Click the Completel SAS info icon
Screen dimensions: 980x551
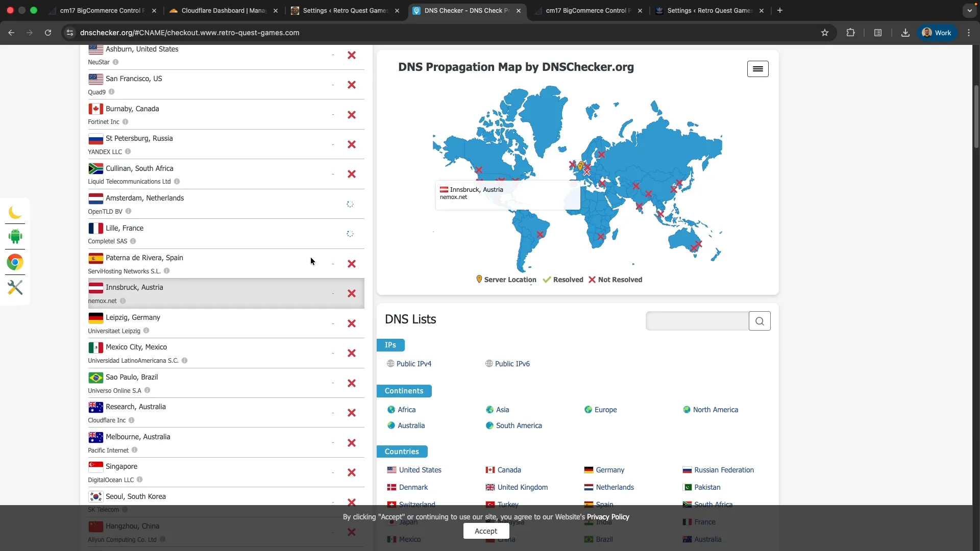click(x=133, y=241)
